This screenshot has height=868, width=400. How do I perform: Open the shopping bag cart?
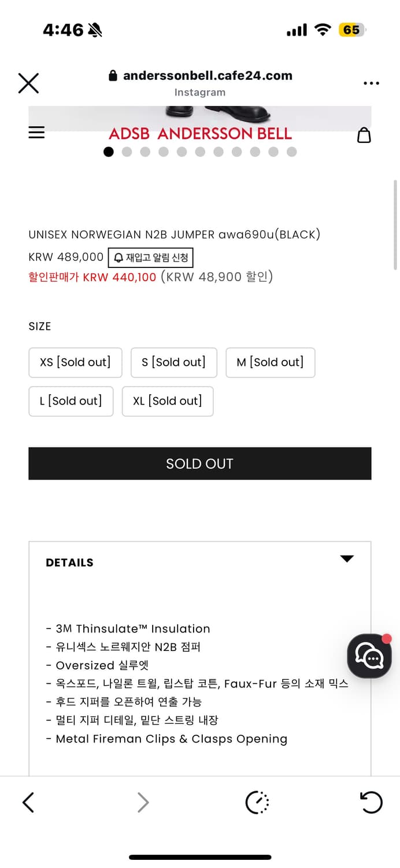[x=364, y=135]
